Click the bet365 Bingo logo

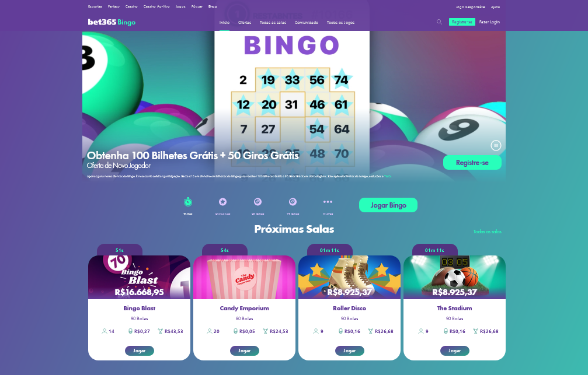(112, 22)
